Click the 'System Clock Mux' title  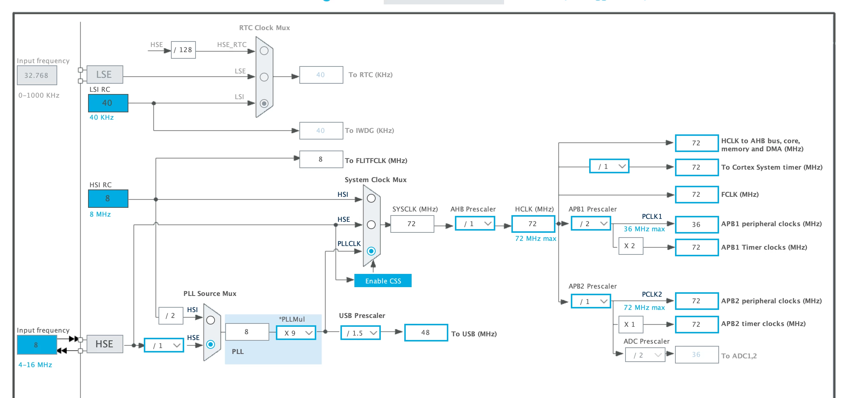point(376,180)
